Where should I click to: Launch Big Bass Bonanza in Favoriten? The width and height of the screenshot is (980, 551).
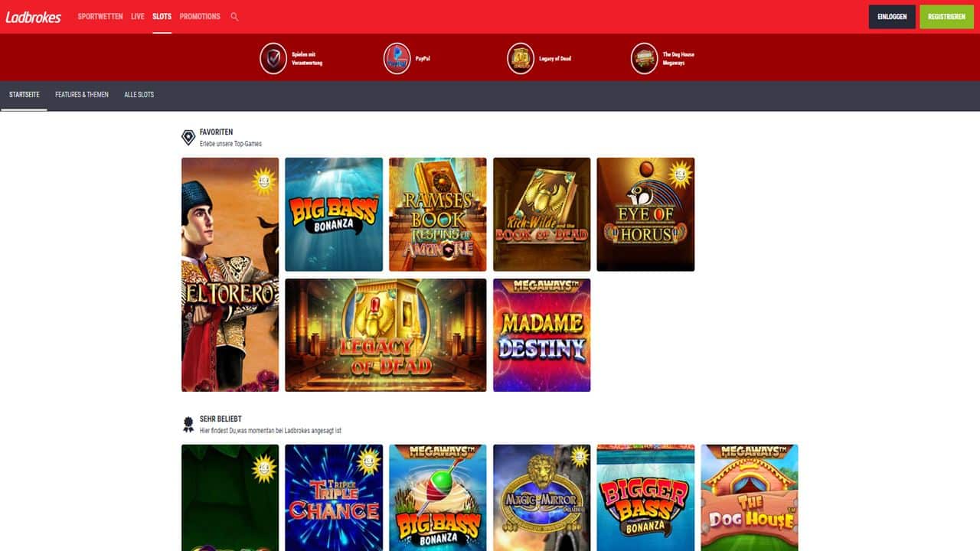coord(334,214)
